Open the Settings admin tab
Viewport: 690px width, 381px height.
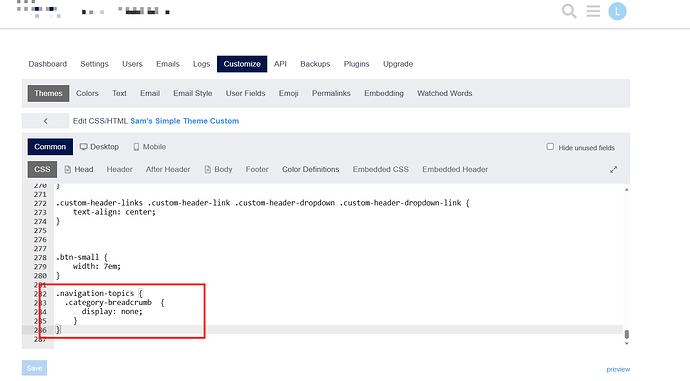94,64
